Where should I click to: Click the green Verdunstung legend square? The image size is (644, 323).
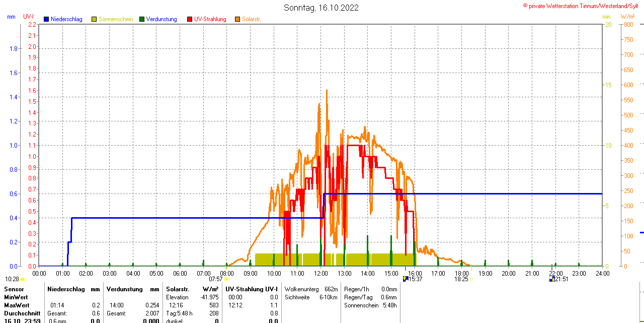(x=142, y=19)
